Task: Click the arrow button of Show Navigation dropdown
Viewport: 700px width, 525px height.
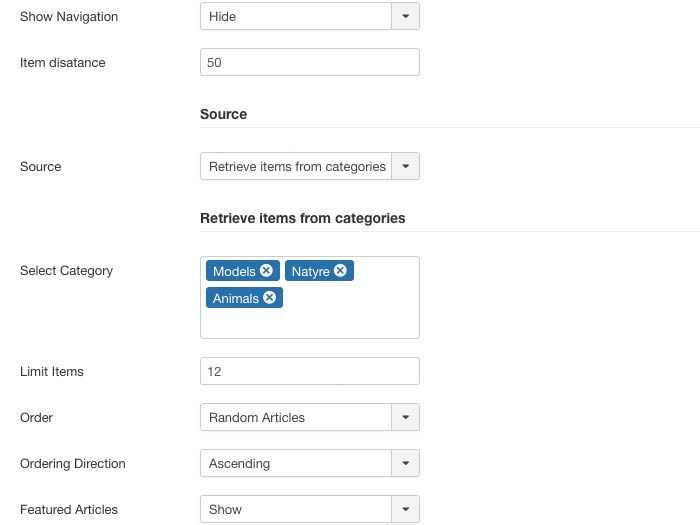Action: point(405,17)
